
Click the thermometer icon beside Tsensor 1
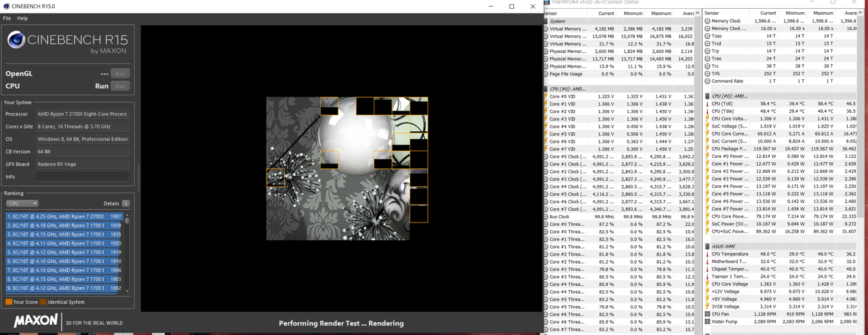pyautogui.click(x=707, y=276)
